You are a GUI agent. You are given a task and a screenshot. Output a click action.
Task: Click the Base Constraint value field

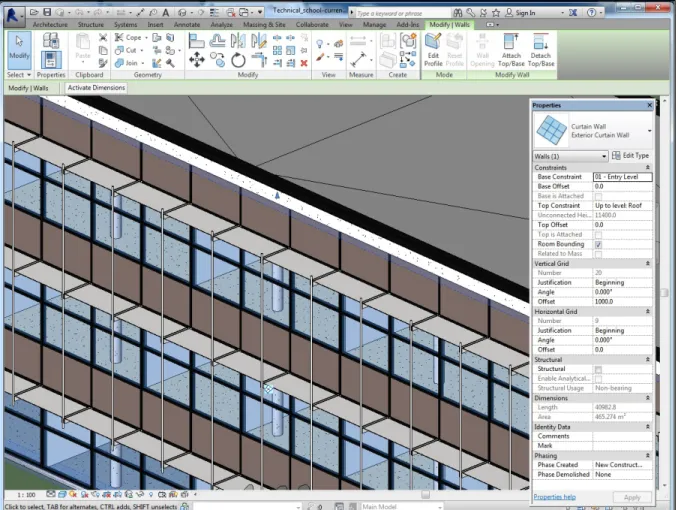[x=622, y=177]
